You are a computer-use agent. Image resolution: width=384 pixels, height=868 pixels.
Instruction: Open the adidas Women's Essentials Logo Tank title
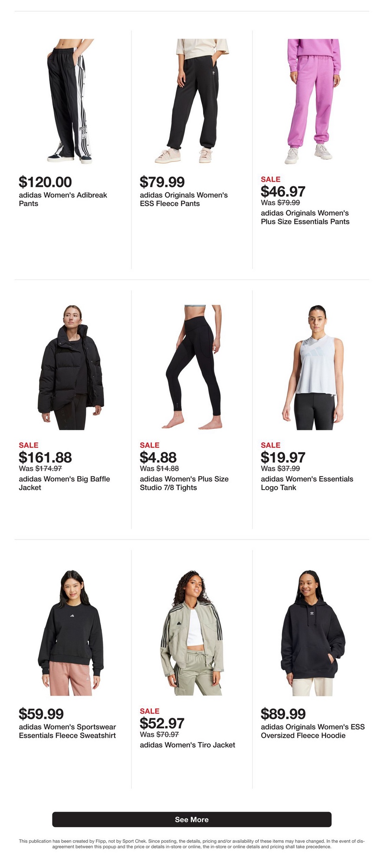(307, 483)
